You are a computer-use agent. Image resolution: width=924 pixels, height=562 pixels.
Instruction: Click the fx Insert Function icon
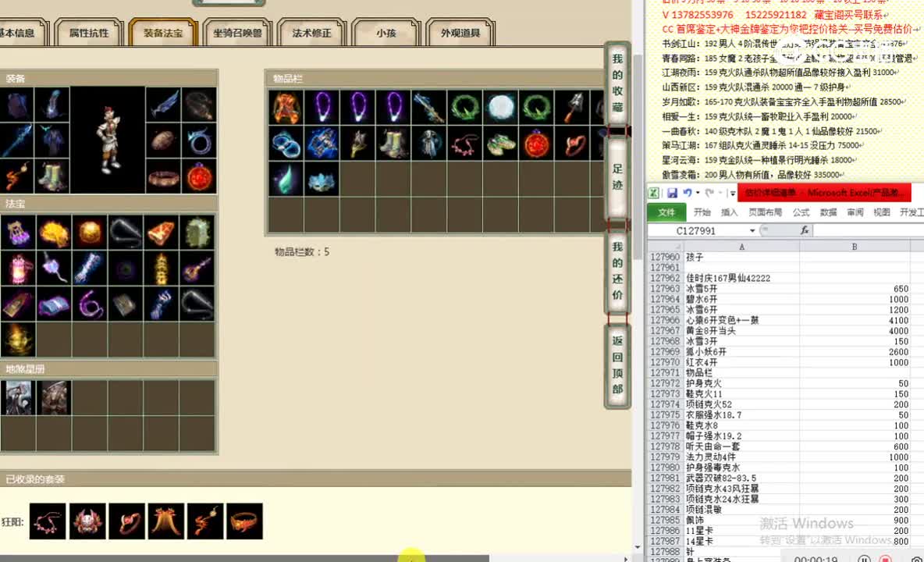(805, 231)
